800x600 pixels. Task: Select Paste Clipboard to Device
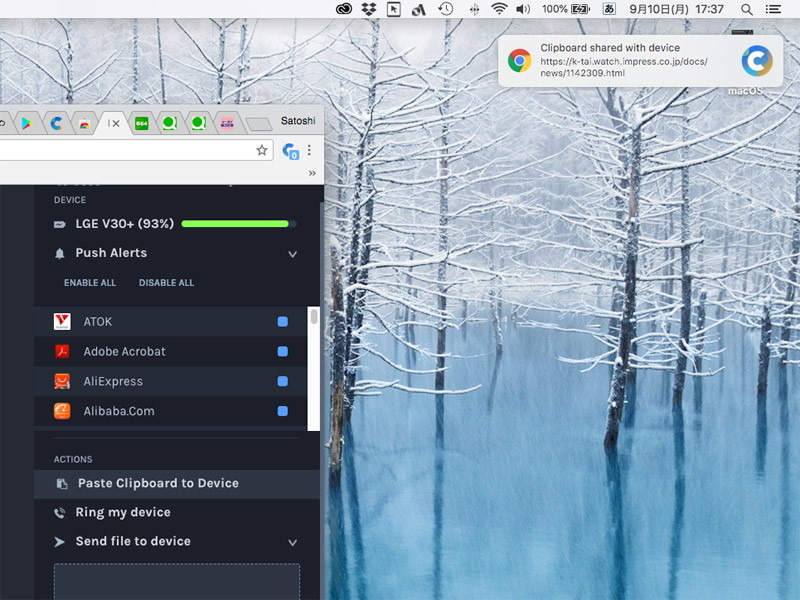coord(177,484)
